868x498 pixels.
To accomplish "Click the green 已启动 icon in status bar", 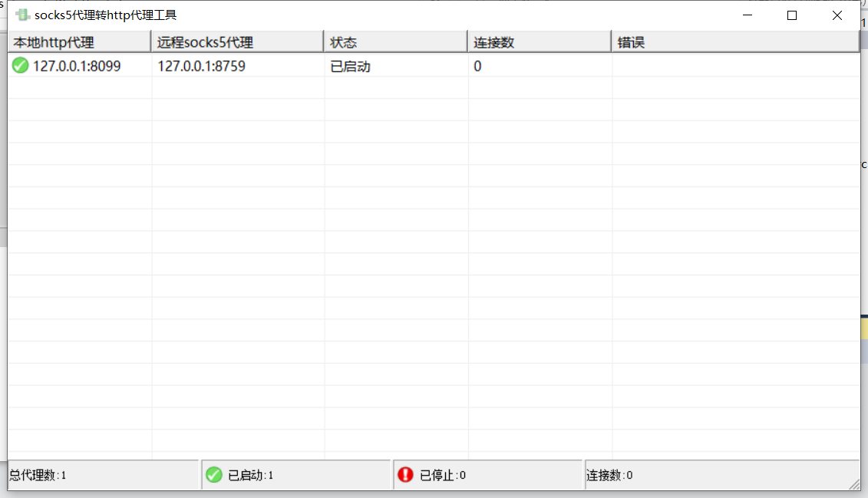I will pos(214,475).
